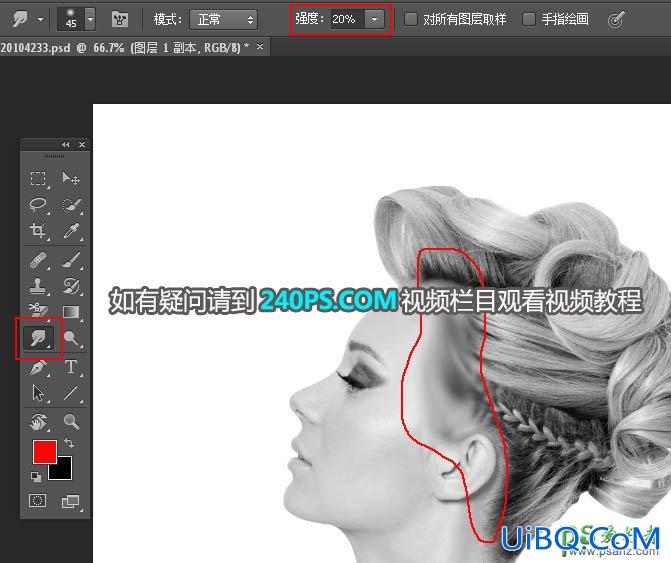Select the Pen tool
This screenshot has width=671, height=563.
[38, 367]
